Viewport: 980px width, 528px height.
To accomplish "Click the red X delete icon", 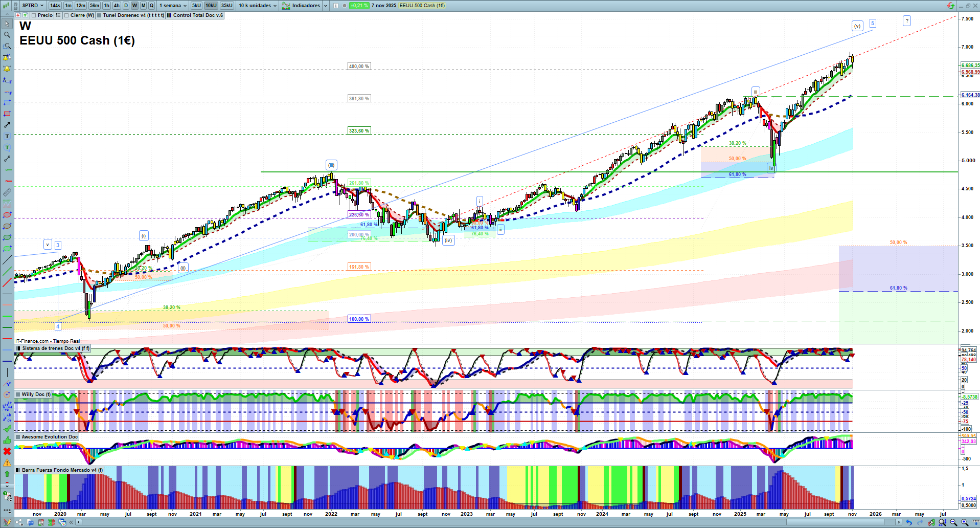I will click(7, 451).
